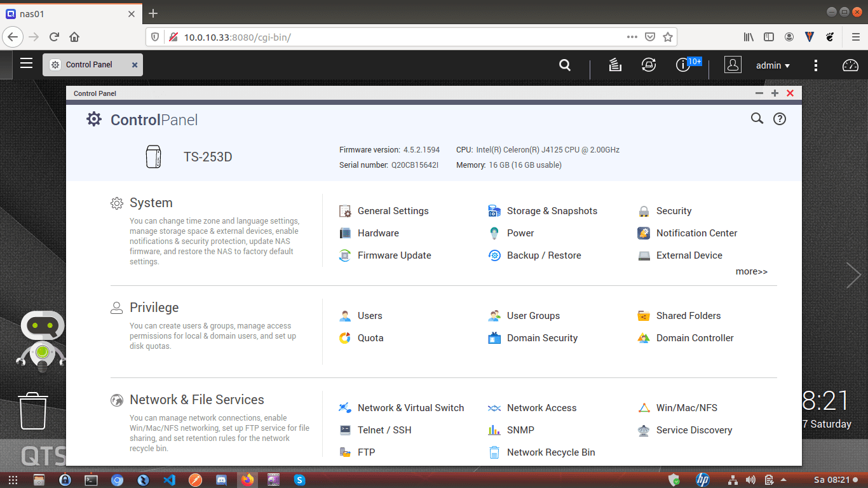Open the three-dot more options menu
The width and height of the screenshot is (868, 488).
pyautogui.click(x=816, y=65)
